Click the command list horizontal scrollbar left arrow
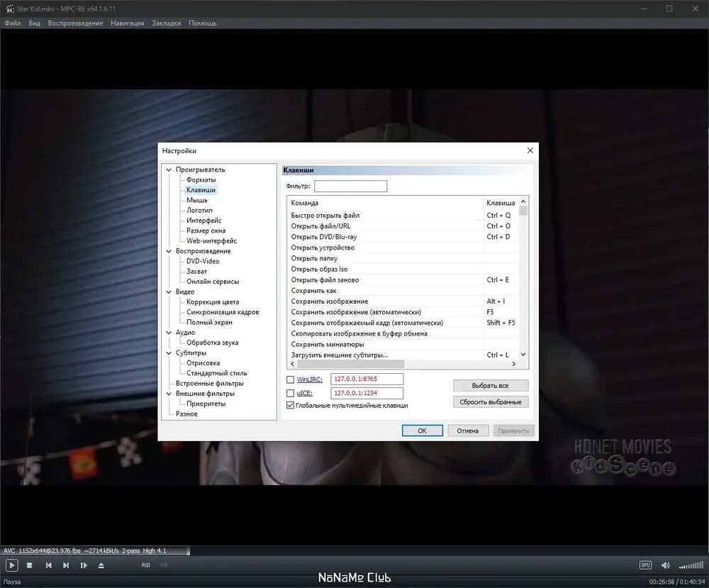The width and height of the screenshot is (709, 588). [293, 364]
